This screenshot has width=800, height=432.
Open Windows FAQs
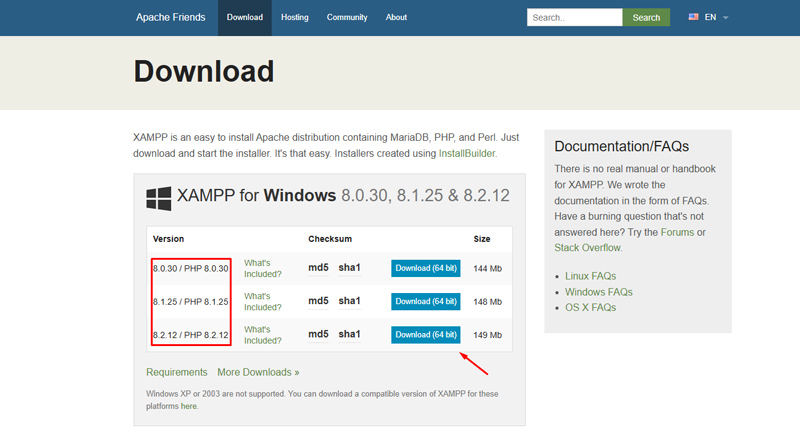(598, 292)
